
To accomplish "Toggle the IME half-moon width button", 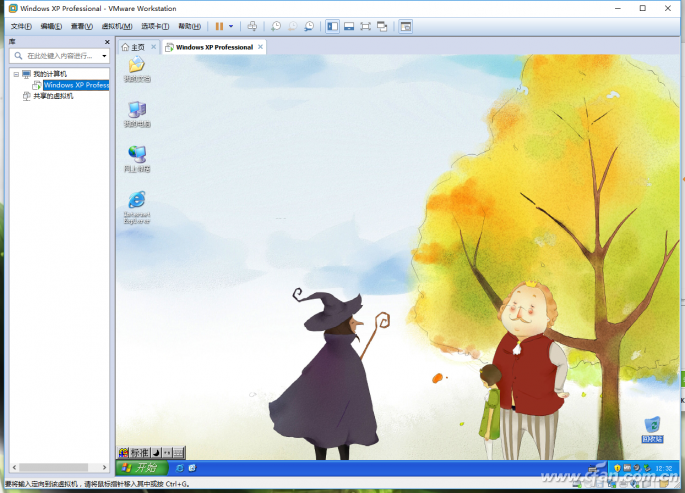I will click(156, 453).
